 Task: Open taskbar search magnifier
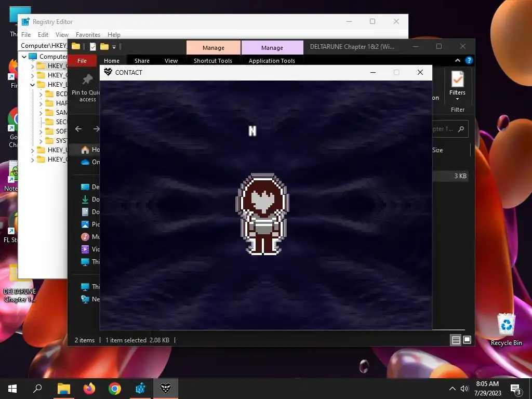(x=37, y=388)
